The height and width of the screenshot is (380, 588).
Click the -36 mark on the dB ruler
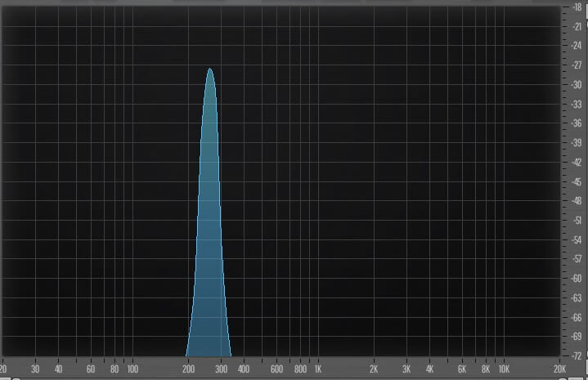tap(577, 123)
